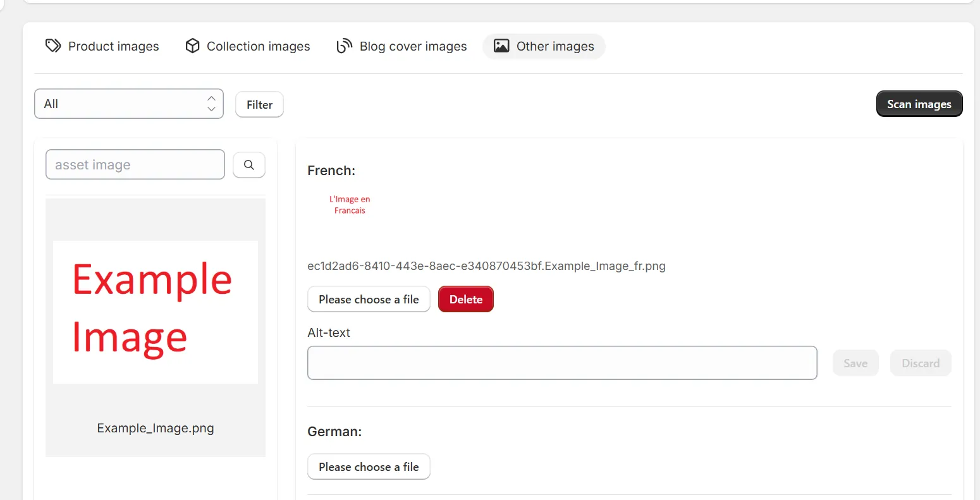This screenshot has width=980, height=500.
Task: Switch to Collection images tab
Action: pyautogui.click(x=248, y=46)
